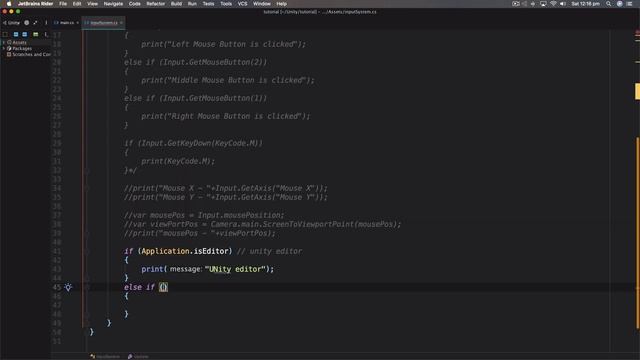Screen dimensions: 640x360
Task: Click the Siri icon in menu bar
Action: pos(620,4)
